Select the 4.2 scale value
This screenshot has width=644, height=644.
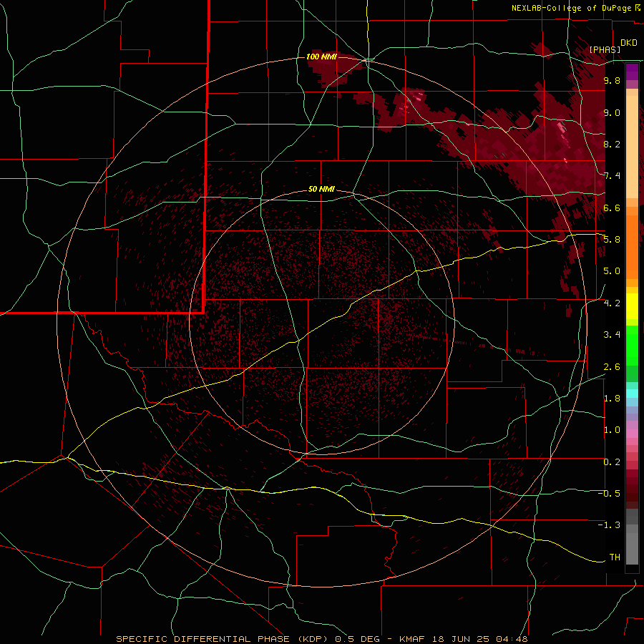pos(612,303)
